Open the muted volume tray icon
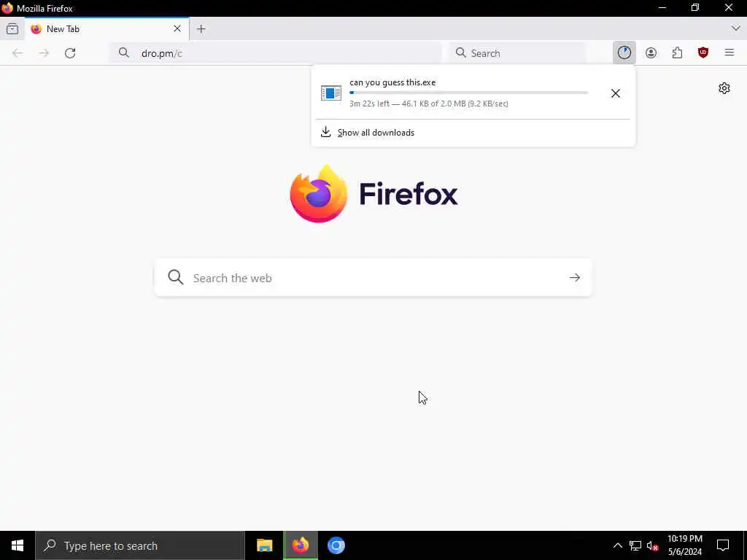Viewport: 747px width, 560px height. 652,545
